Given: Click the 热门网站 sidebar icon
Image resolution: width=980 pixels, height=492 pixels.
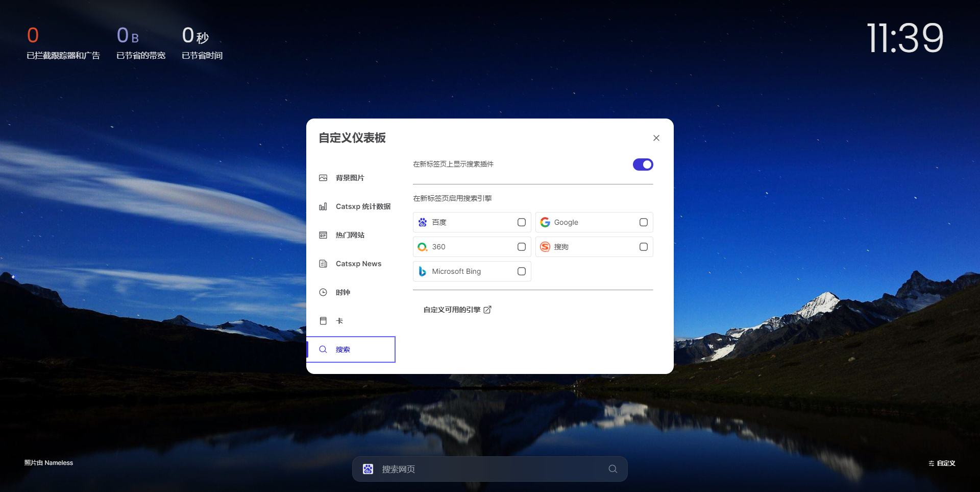Looking at the screenshot, I should tap(323, 235).
